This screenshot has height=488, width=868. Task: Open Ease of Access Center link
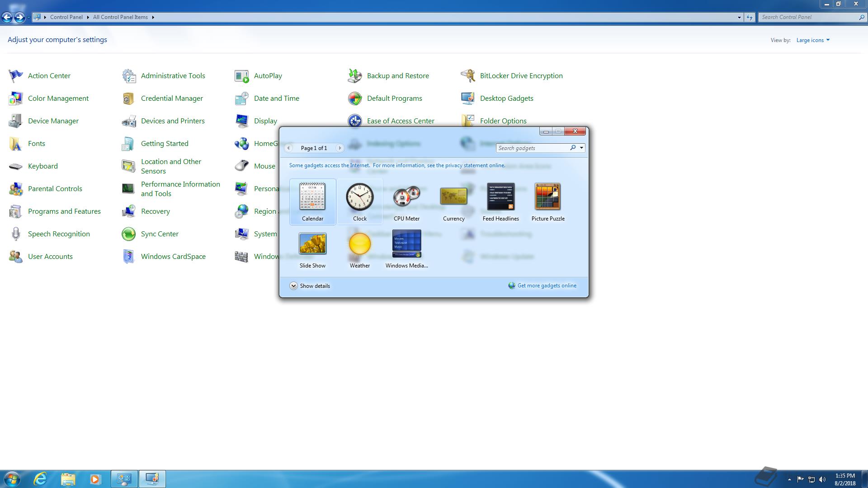401,121
